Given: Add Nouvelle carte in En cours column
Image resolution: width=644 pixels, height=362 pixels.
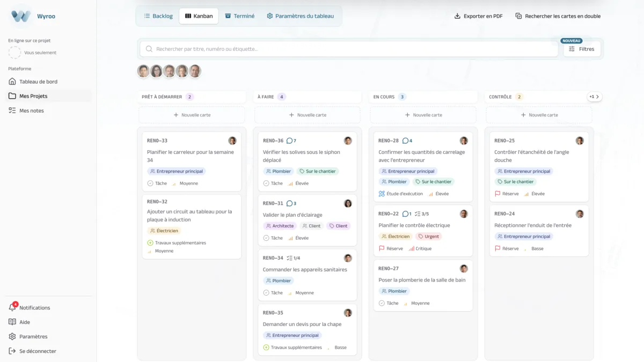Looking at the screenshot, I should 423,115.
